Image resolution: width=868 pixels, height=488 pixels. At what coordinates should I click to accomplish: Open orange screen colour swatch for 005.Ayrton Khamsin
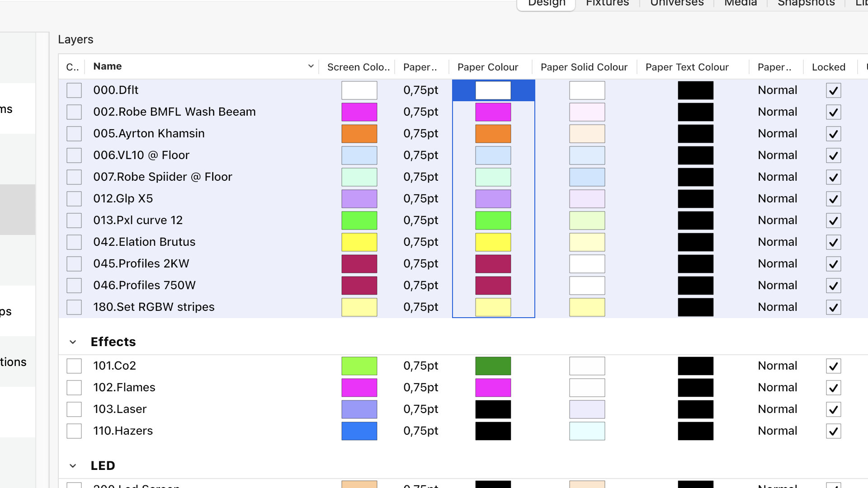(x=359, y=134)
